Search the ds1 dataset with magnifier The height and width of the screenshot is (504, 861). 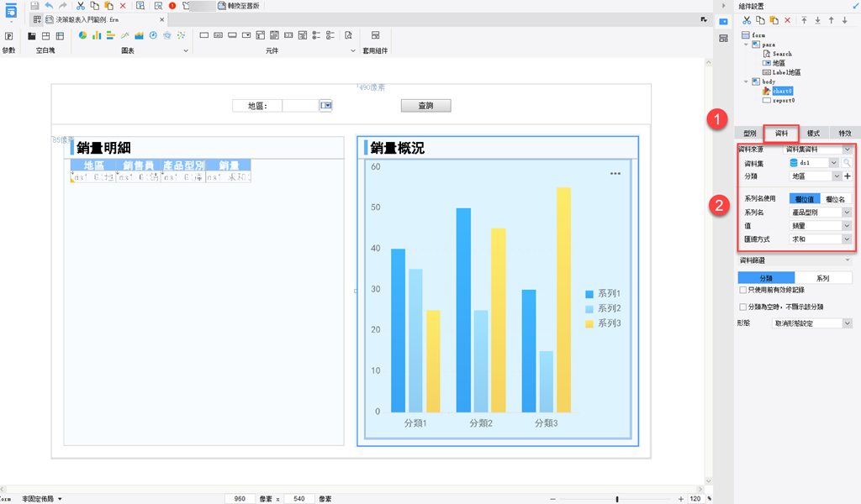coord(847,163)
